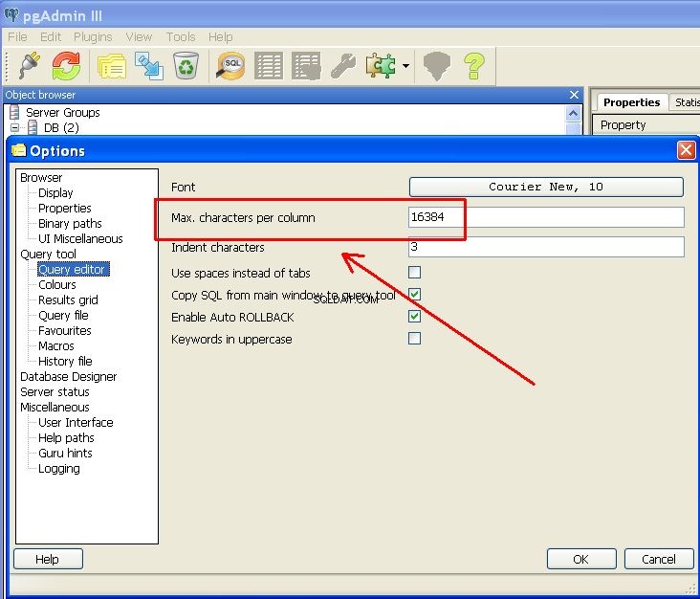Viewport: 700px width, 599px height.
Task: Click the Object browser scroll up arrow
Action: pyautogui.click(x=573, y=114)
